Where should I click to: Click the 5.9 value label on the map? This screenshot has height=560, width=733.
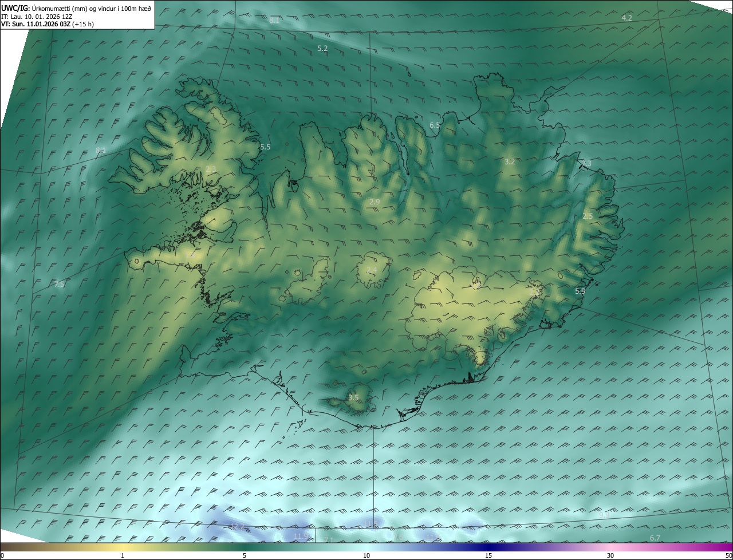580,291
